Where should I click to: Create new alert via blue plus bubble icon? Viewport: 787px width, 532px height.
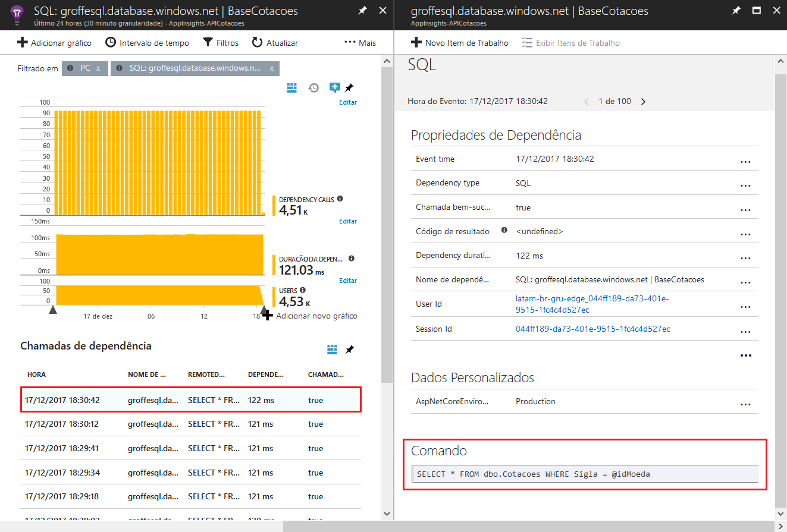(334, 87)
